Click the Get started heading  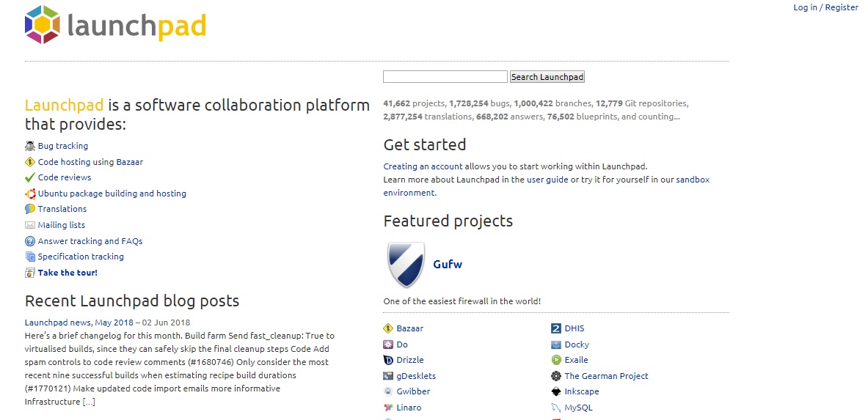[425, 145]
